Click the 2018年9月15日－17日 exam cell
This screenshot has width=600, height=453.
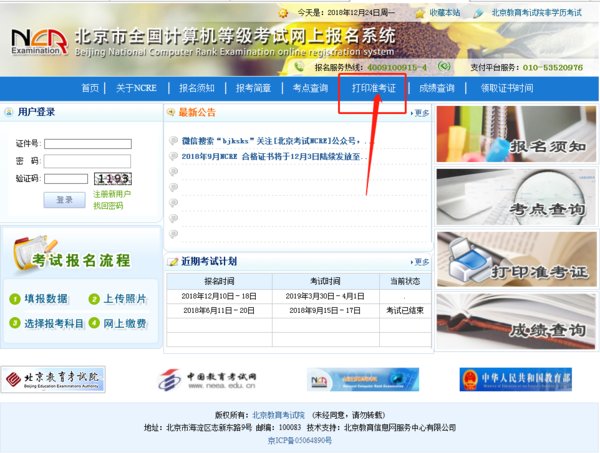[x=325, y=310]
